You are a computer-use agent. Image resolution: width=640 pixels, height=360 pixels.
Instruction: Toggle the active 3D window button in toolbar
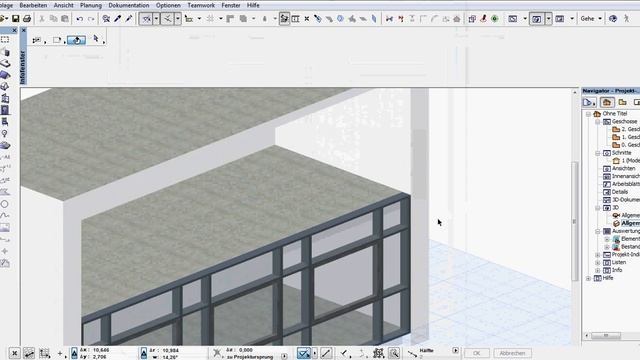click(537, 19)
